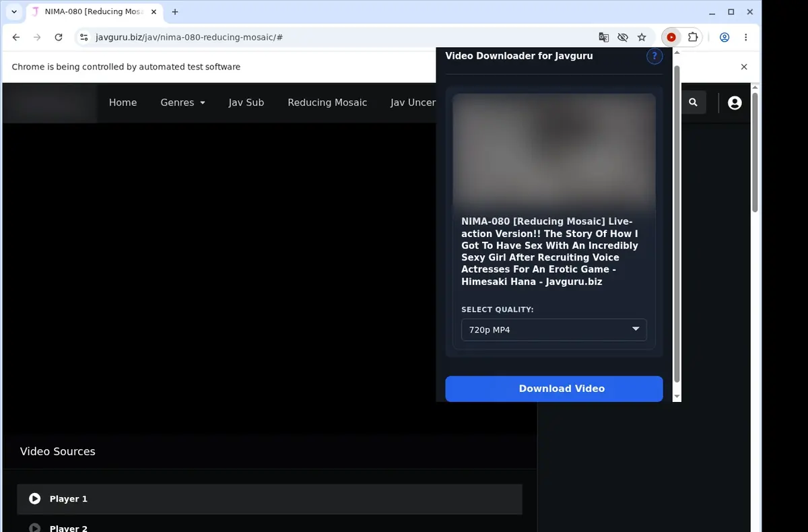The width and height of the screenshot is (808, 532).
Task: Bookmark this page with the star
Action: coord(642,37)
